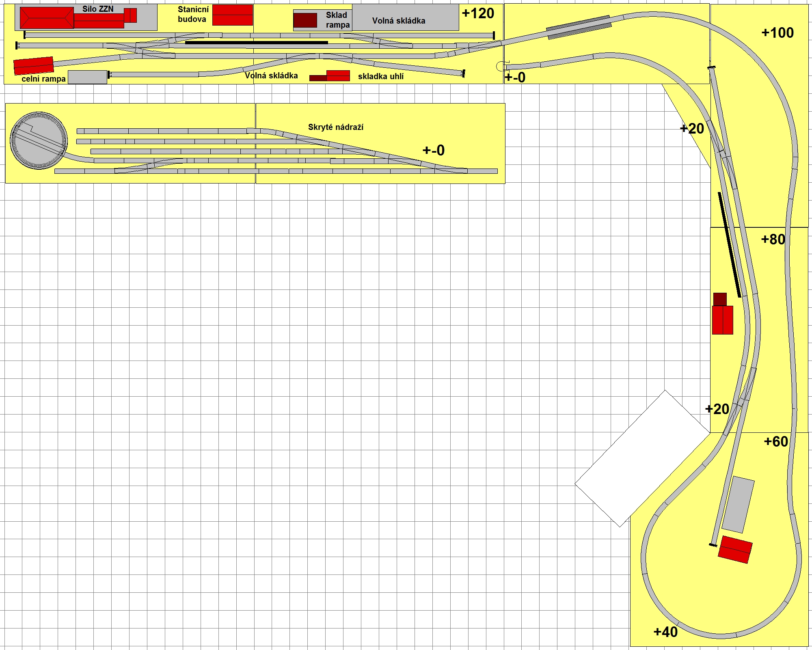
Task: Click the turntable in the hidden station
Action: tap(39, 141)
